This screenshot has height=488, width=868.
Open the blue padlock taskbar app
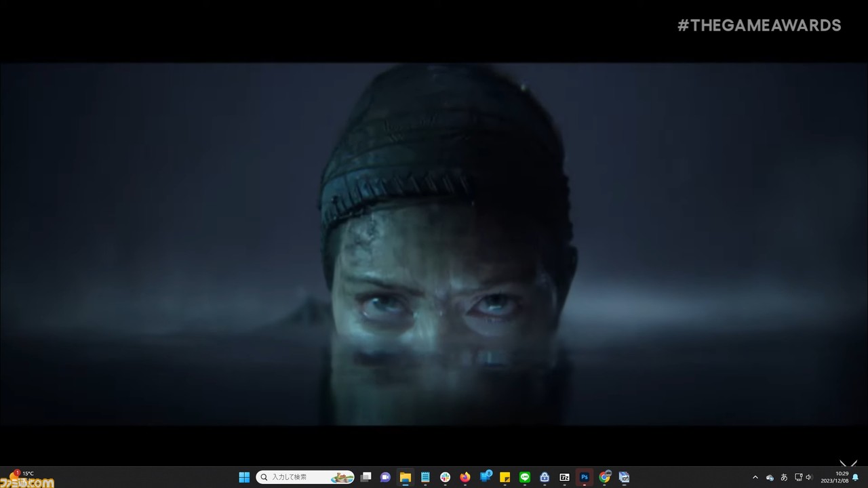click(545, 477)
